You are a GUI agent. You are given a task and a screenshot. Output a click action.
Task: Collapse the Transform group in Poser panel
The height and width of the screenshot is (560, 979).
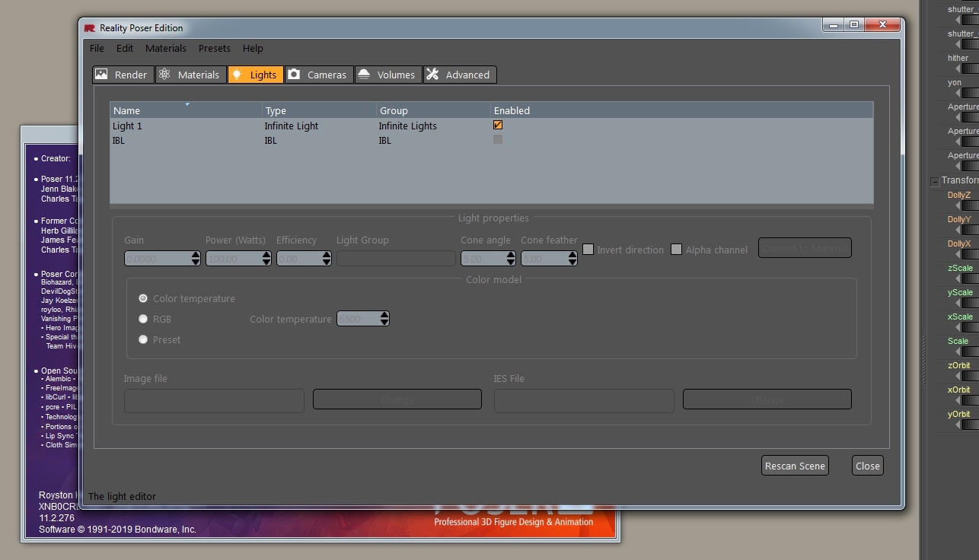coord(935,181)
